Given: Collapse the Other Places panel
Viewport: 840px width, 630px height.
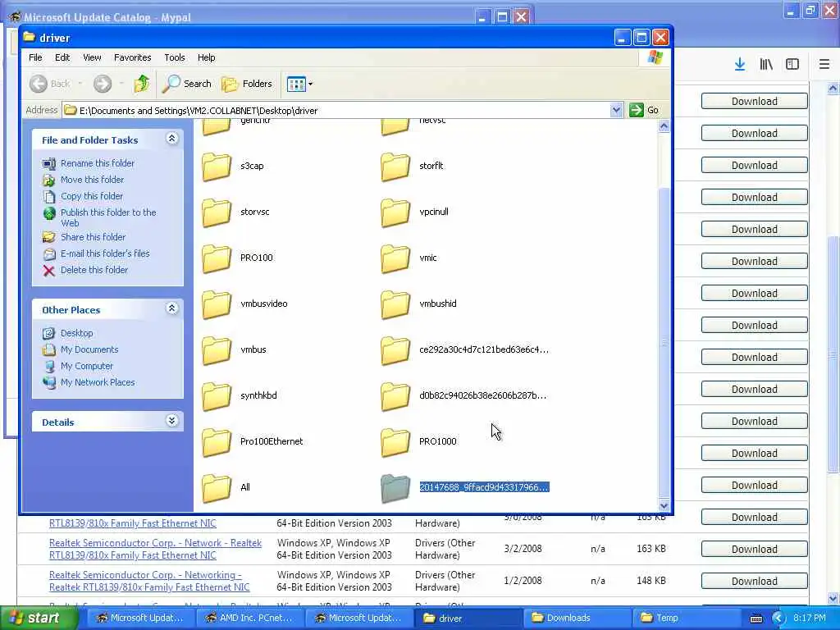Looking at the screenshot, I should pyautogui.click(x=172, y=308).
